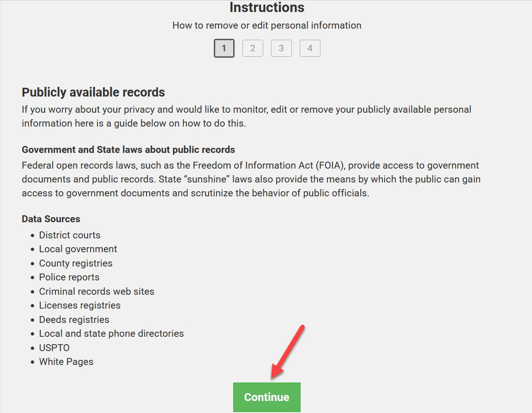
Task: Click Local and state phone directories
Action: [x=111, y=334]
